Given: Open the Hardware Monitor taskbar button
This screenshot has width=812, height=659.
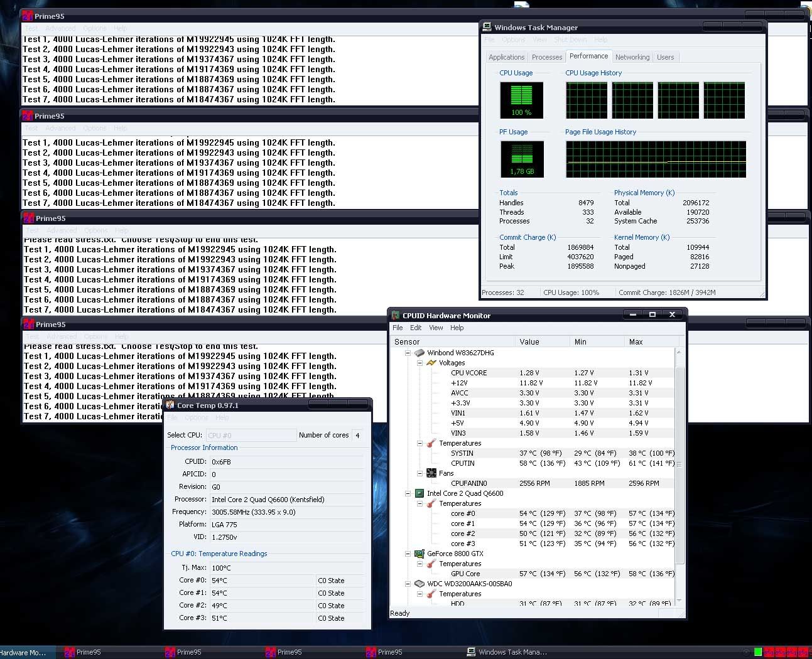Looking at the screenshot, I should (x=26, y=652).
